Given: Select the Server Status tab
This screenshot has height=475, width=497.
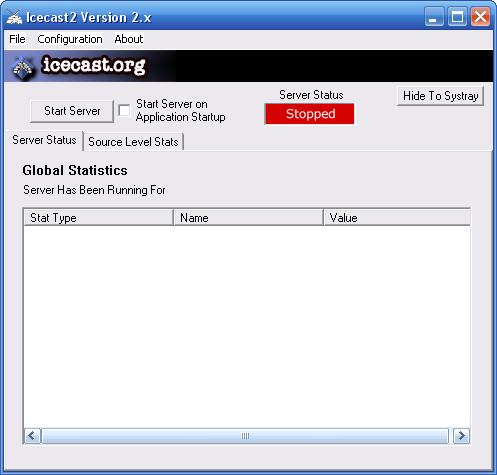Looking at the screenshot, I should click(x=44, y=140).
